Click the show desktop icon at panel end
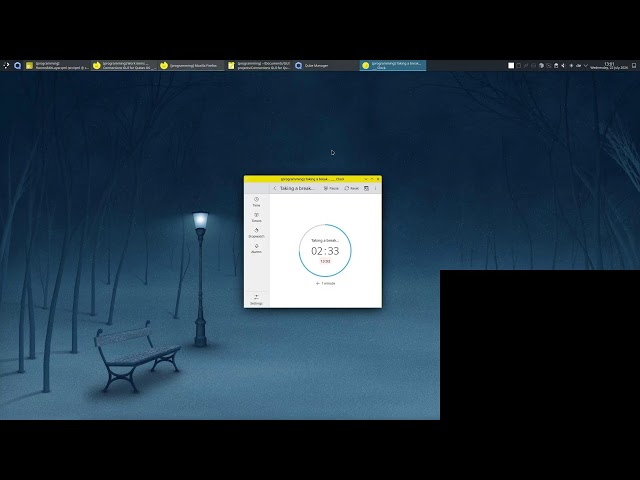The height and width of the screenshot is (480, 640). coord(634,65)
